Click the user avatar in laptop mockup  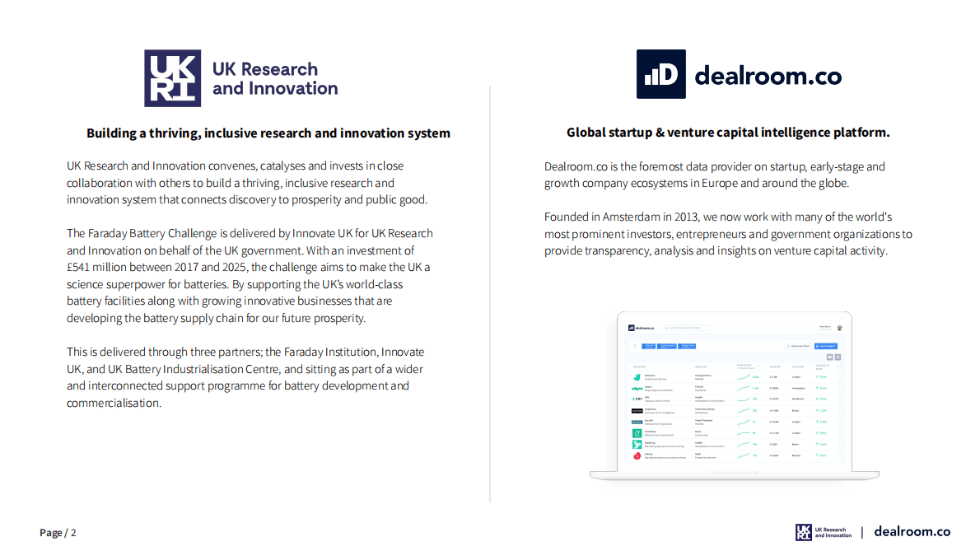click(839, 328)
